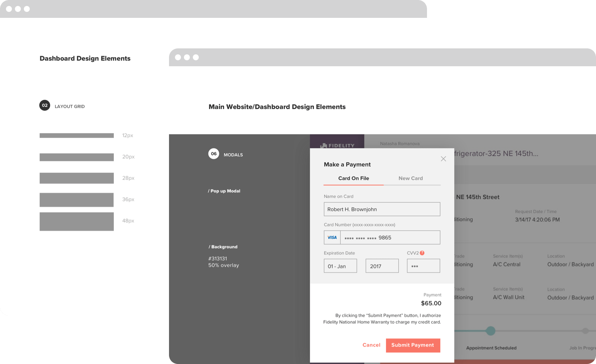Click the Submit Payment button
Viewport: 596px width, 364px height.
tap(413, 345)
